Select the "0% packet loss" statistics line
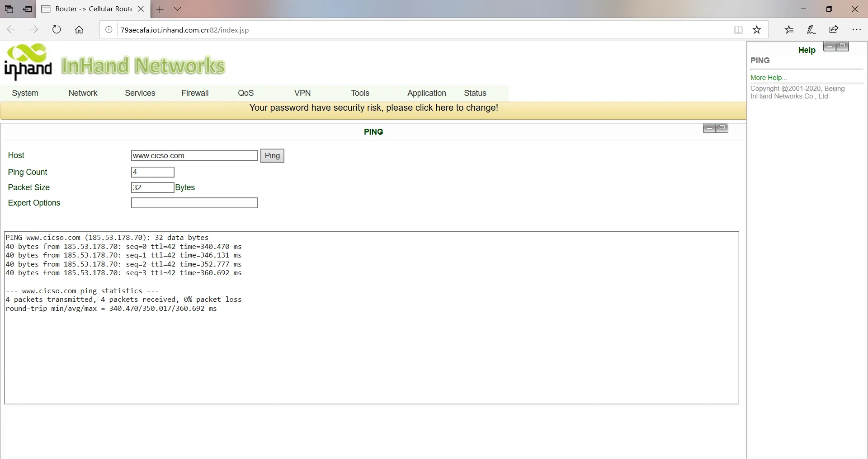Image resolution: width=868 pixels, height=459 pixels. pyautogui.click(x=123, y=300)
